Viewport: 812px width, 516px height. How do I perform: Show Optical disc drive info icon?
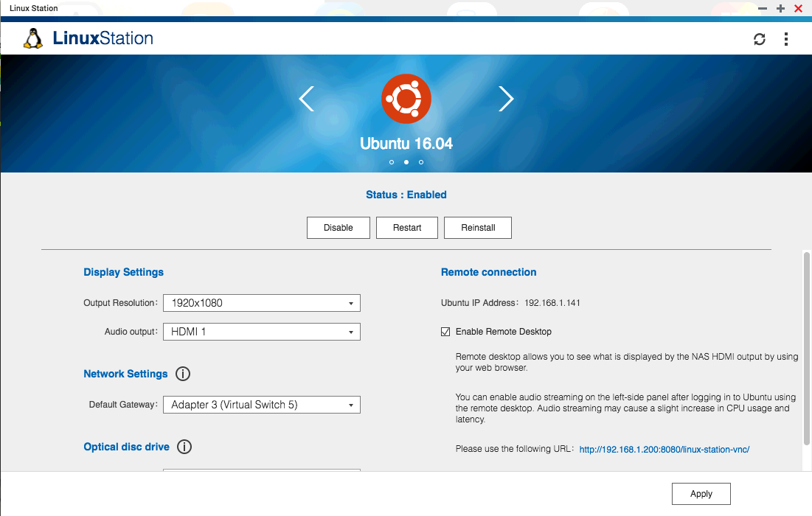(184, 447)
